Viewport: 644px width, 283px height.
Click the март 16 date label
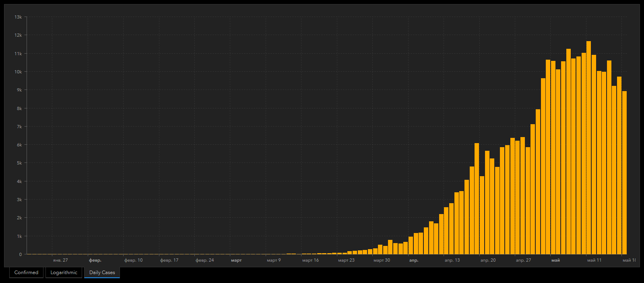310,260
